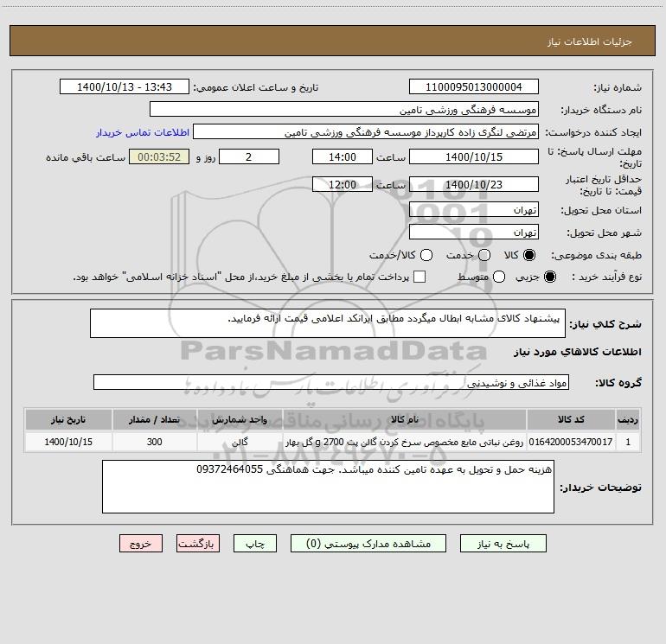This screenshot has height=644, width=666.
Task: Select the unit cell گالن
Action: point(240,442)
